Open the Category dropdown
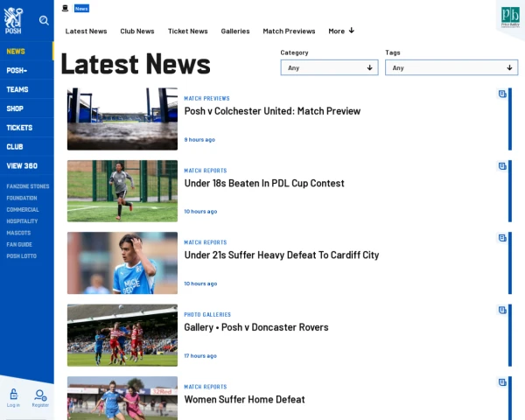The image size is (525, 420). tap(330, 67)
